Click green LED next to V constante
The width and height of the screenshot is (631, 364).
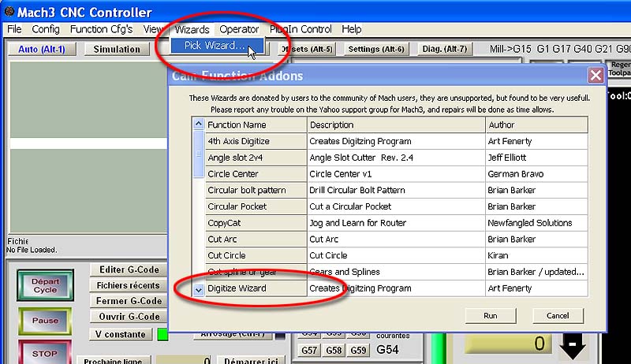coord(162,334)
